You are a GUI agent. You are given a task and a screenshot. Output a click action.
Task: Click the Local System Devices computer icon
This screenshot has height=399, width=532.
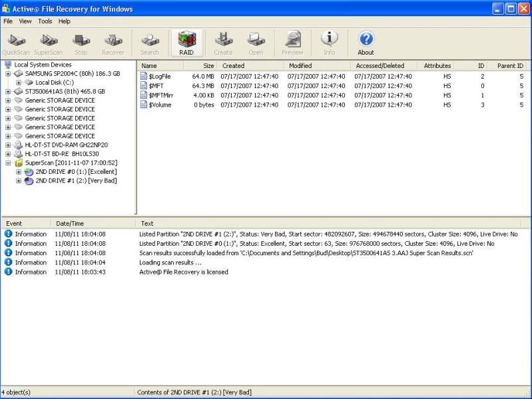click(x=8, y=65)
